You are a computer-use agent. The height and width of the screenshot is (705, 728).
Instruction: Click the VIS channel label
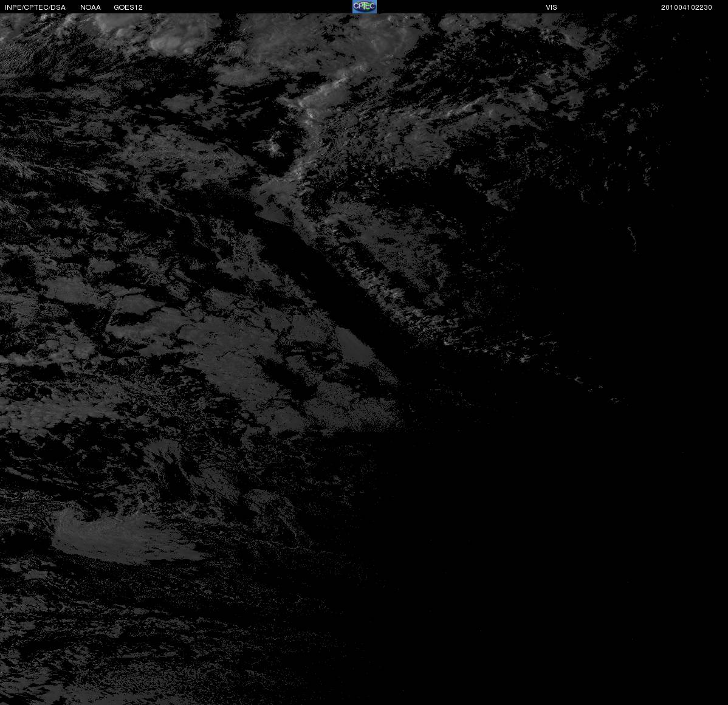tap(551, 7)
